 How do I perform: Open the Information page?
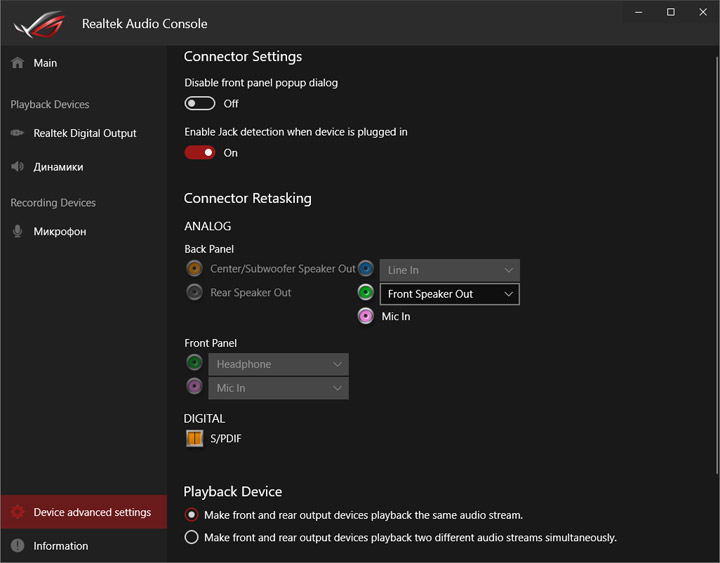[60, 546]
